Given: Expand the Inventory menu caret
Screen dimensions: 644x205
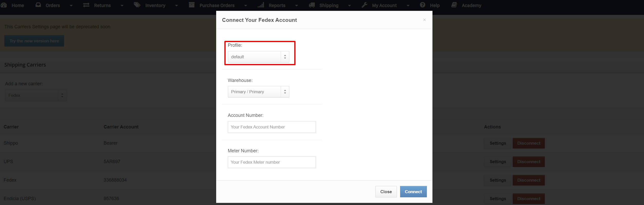Looking at the screenshot, I should coord(177,5).
